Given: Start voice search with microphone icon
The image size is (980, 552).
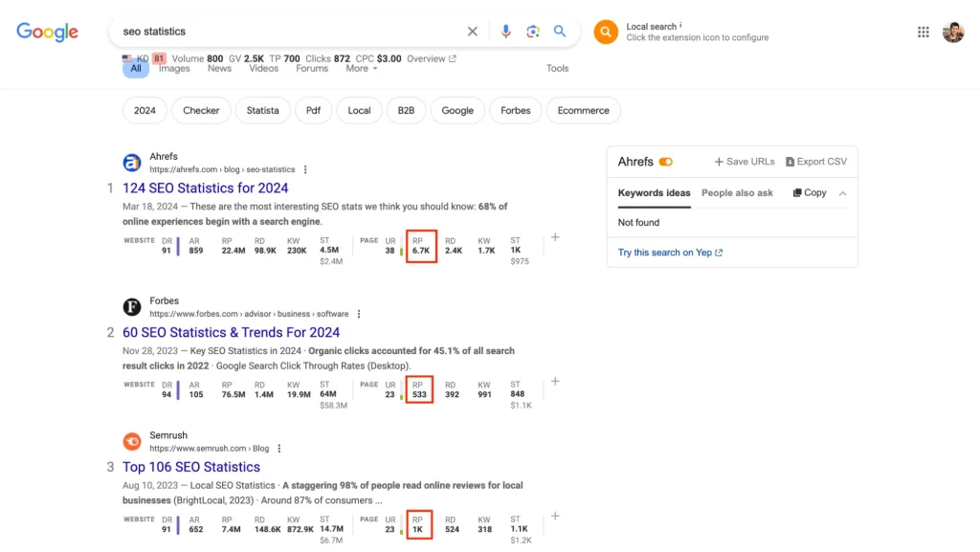Looking at the screenshot, I should click(x=505, y=32).
